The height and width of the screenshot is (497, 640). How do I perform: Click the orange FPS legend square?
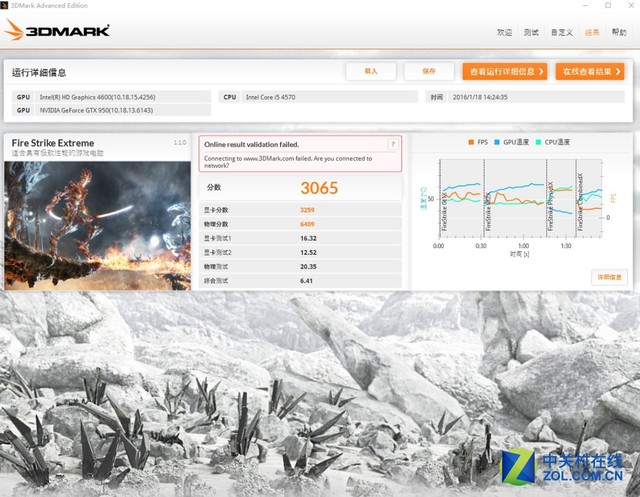point(471,142)
